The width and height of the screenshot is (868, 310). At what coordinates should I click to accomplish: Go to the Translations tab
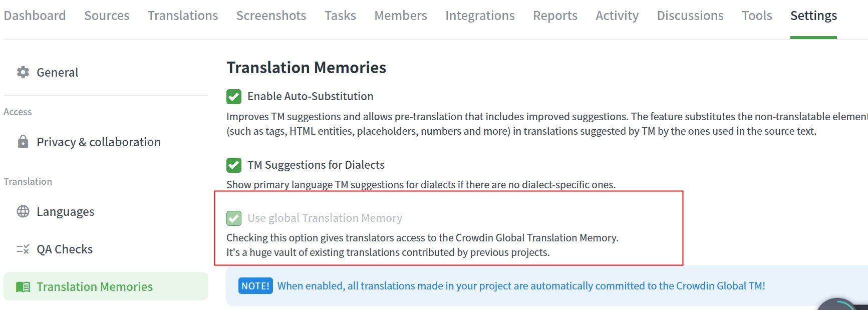point(183,16)
